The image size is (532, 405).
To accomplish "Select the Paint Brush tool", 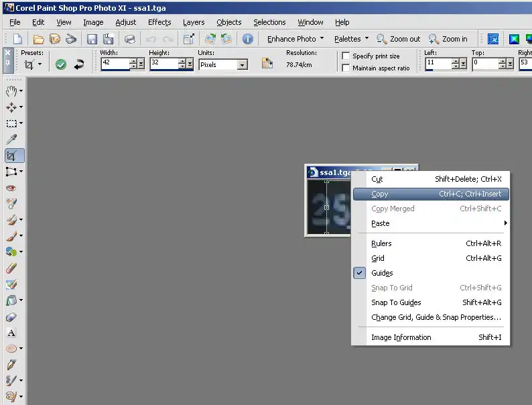I will [11, 236].
